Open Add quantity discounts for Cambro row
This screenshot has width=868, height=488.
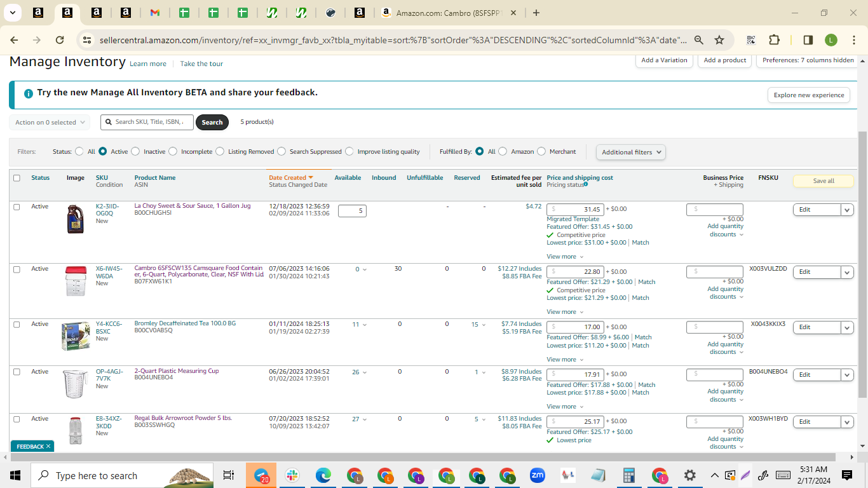point(726,293)
